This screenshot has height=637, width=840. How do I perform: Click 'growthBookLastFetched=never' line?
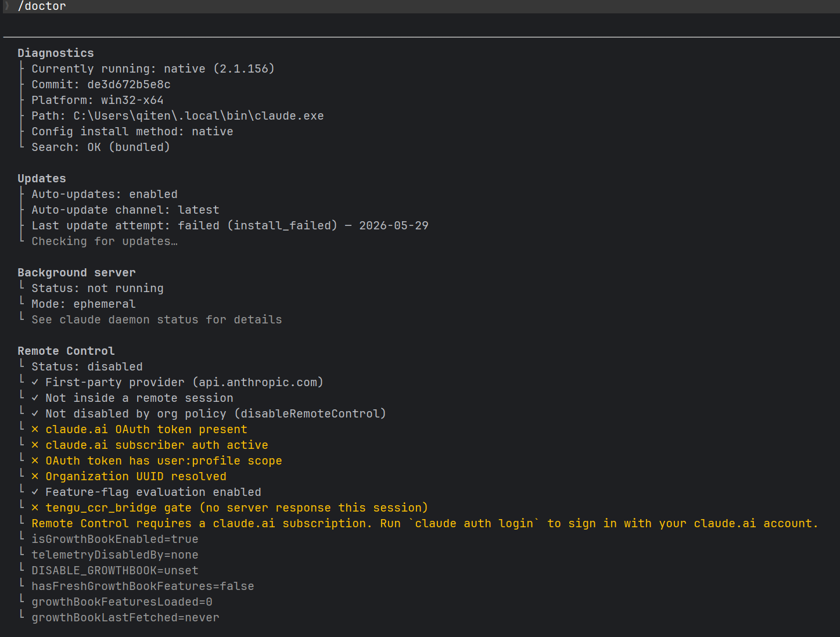(125, 618)
